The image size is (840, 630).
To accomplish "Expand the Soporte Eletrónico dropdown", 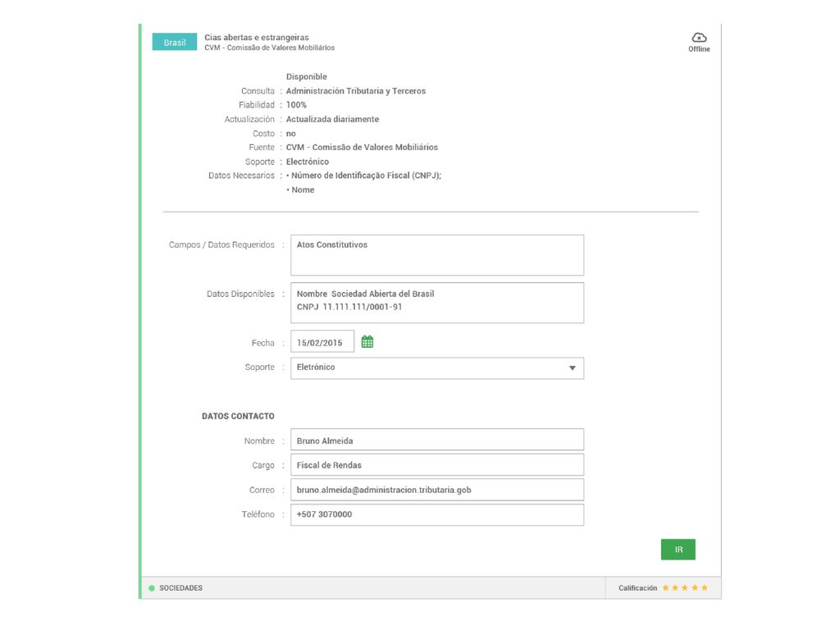I will (x=437, y=368).
